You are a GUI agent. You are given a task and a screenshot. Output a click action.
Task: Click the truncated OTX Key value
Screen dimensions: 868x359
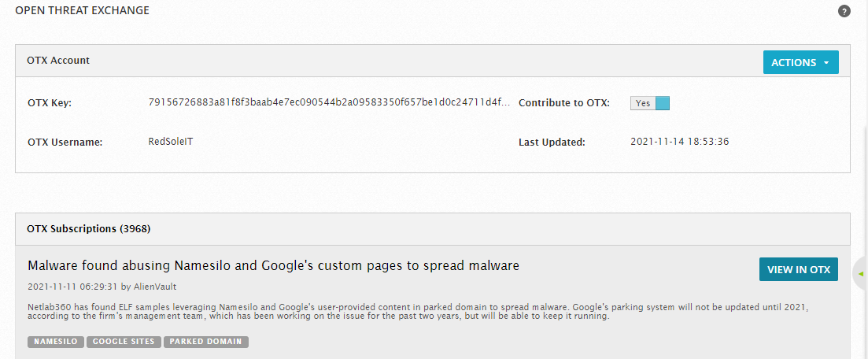tap(330, 102)
